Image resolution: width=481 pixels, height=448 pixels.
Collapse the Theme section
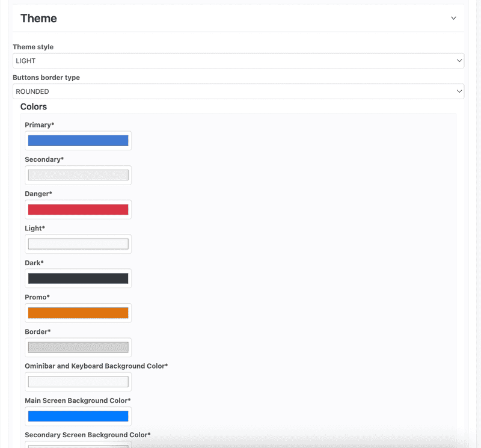coord(454,18)
